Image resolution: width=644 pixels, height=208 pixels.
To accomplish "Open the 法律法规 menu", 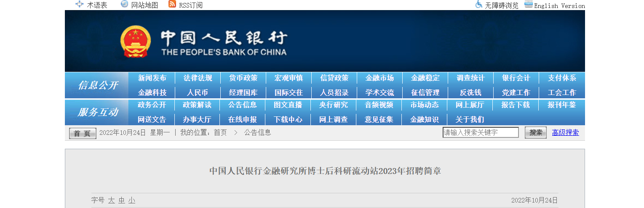I will 198,78.
